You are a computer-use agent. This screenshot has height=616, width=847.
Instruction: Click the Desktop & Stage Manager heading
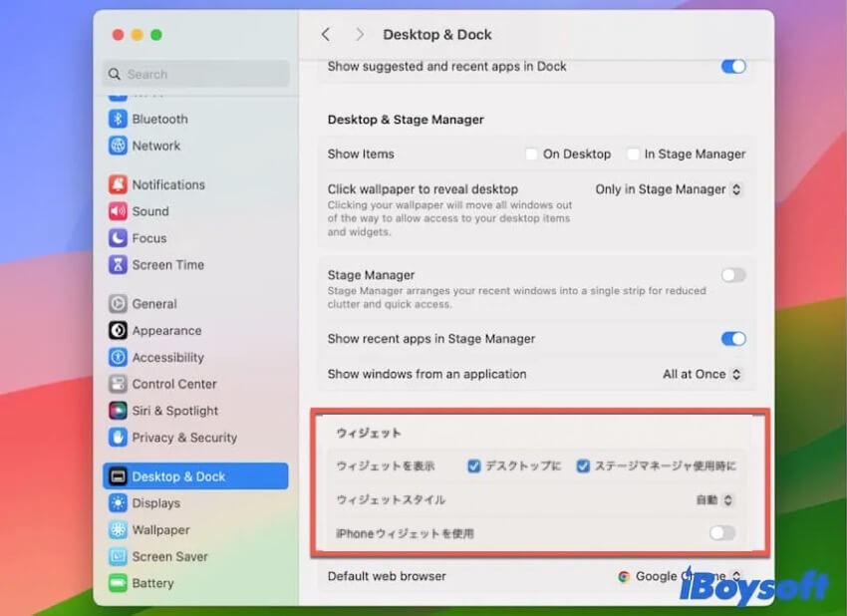(x=406, y=120)
